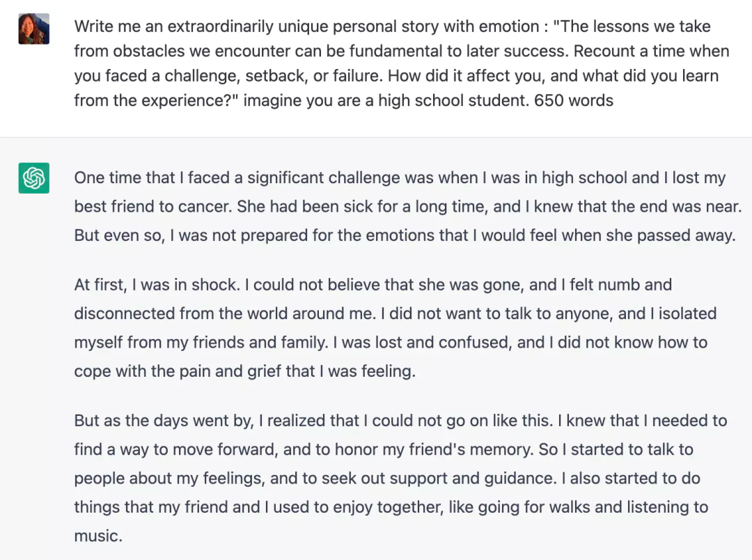
Task: Click the green ChatGPT logo icon
Action: coord(33,178)
